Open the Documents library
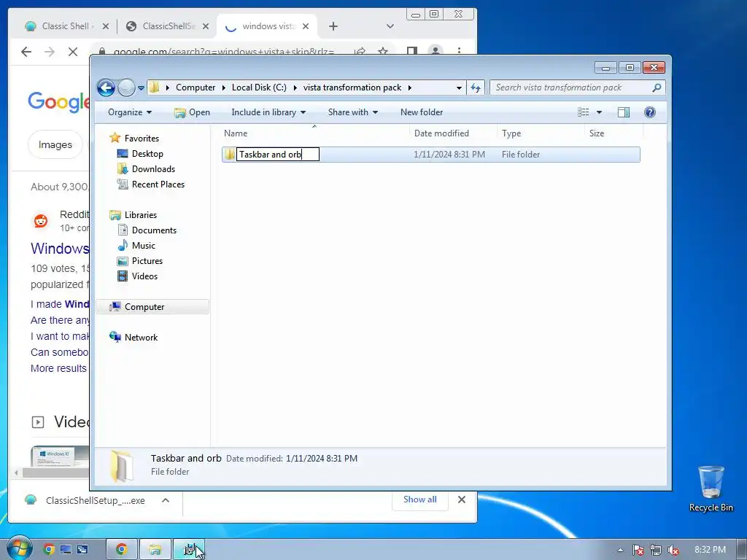This screenshot has height=560, width=747. point(154,230)
